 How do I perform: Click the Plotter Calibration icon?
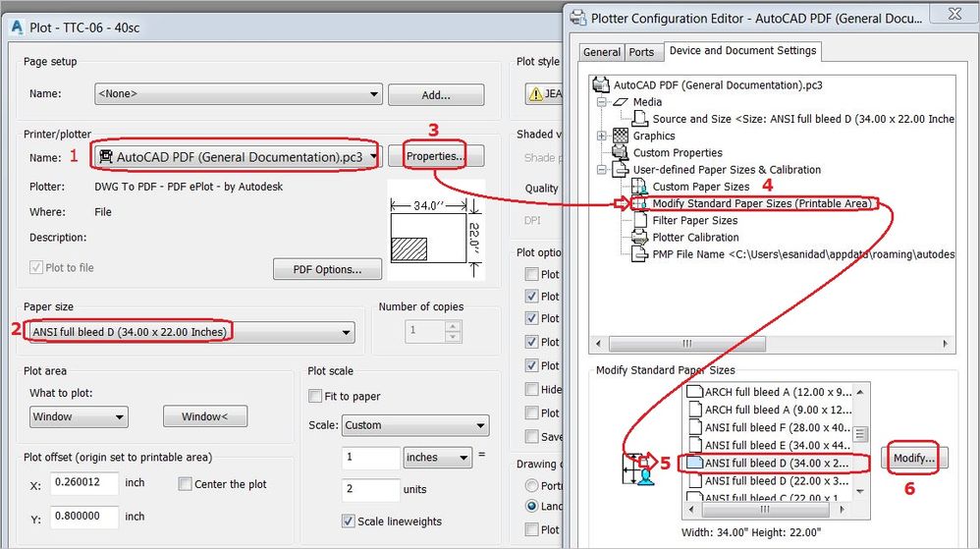pyautogui.click(x=639, y=237)
